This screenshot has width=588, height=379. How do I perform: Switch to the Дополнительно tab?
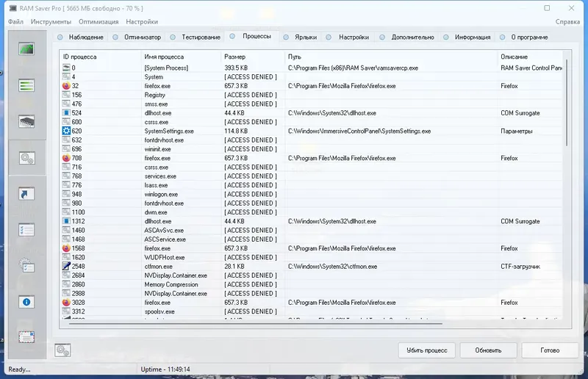point(407,37)
